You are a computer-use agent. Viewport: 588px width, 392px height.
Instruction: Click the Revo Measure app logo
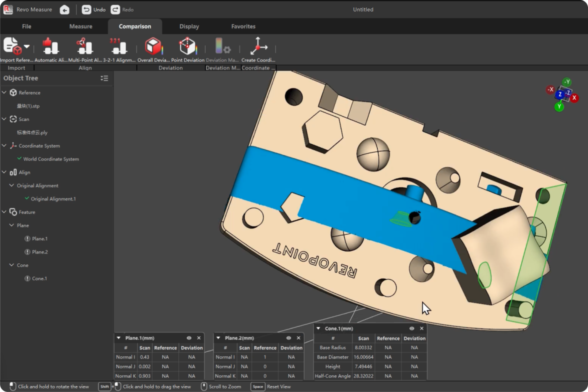pos(8,9)
